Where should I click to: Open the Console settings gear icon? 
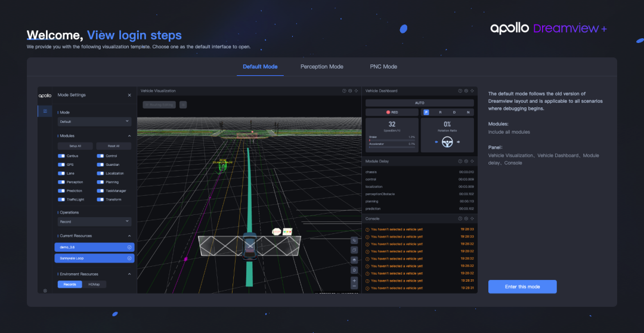[x=466, y=218]
